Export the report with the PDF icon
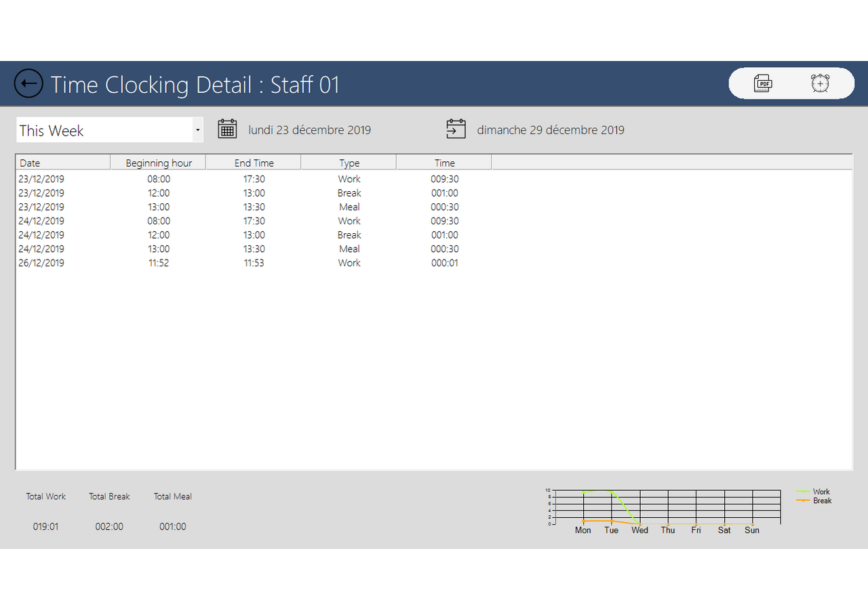This screenshot has width=868, height=610. click(x=763, y=83)
